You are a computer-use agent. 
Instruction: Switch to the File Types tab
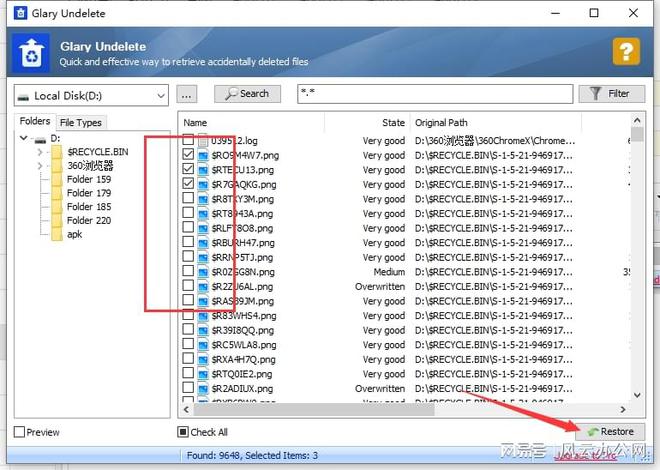81,122
